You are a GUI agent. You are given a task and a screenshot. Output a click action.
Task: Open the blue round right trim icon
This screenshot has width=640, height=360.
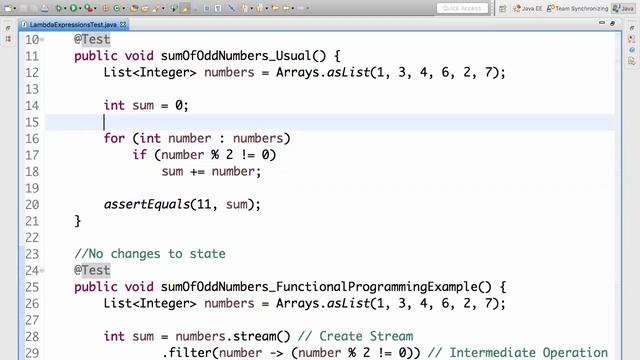point(632,50)
